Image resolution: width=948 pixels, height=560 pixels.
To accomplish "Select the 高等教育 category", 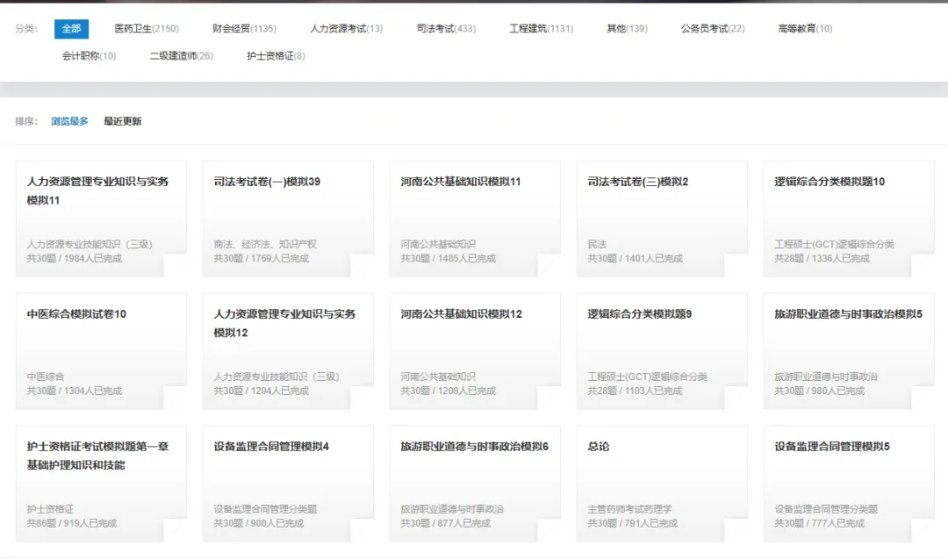I will (804, 29).
